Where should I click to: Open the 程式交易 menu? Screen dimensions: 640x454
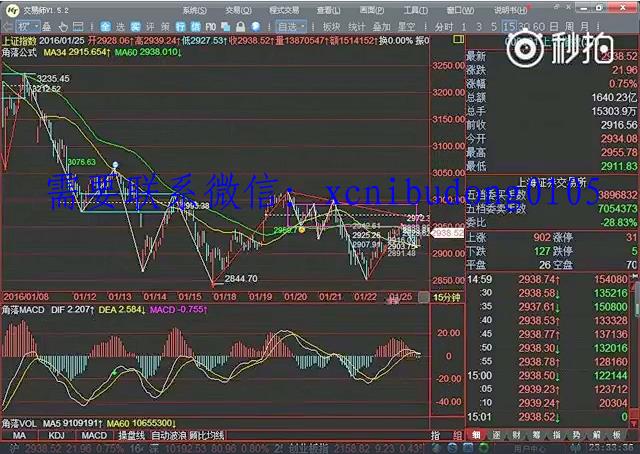tap(284, 10)
